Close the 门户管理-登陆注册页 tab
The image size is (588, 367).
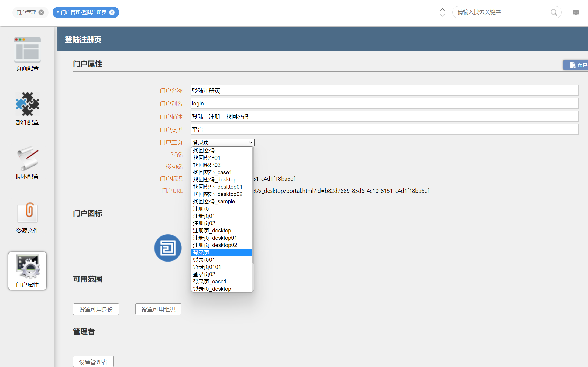point(112,12)
